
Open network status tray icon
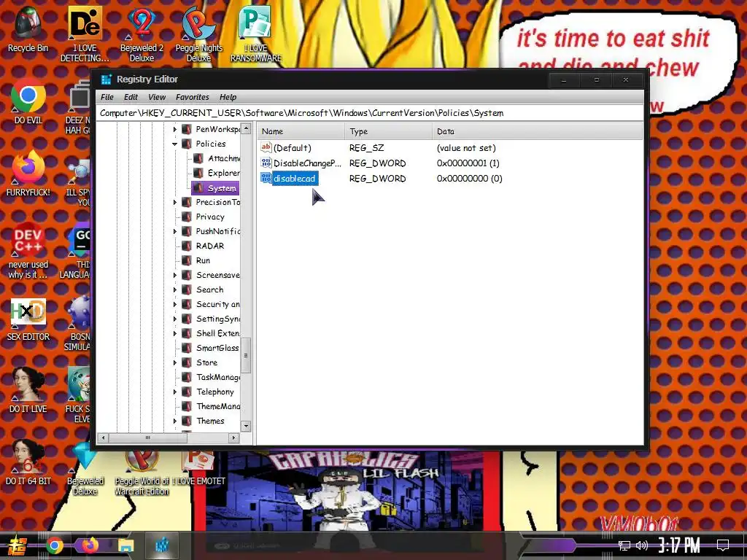tap(624, 545)
